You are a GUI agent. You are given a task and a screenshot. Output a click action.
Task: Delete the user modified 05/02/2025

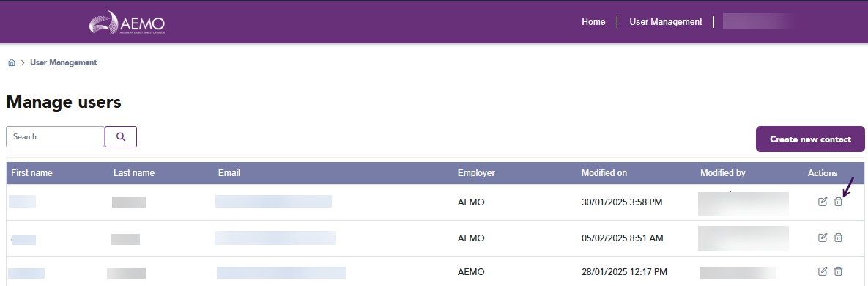838,237
